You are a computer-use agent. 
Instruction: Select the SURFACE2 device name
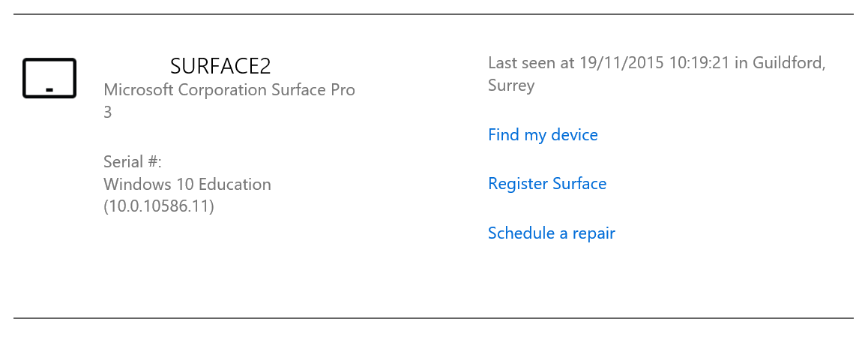(x=220, y=66)
